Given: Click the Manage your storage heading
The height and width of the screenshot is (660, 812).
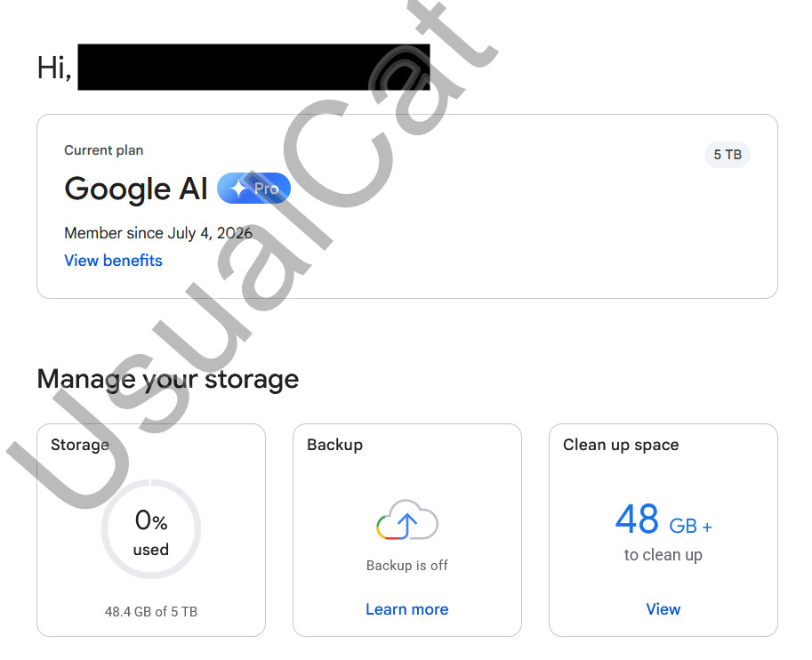Looking at the screenshot, I should tap(168, 379).
